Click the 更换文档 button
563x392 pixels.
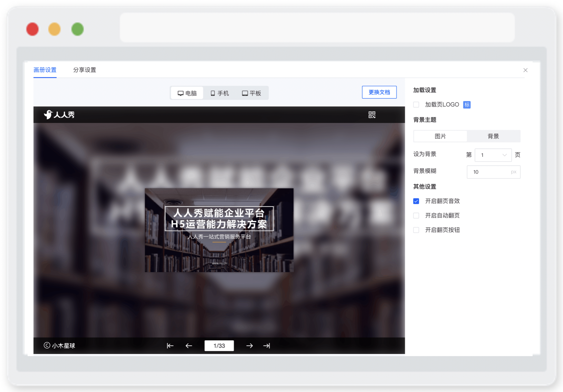(379, 92)
